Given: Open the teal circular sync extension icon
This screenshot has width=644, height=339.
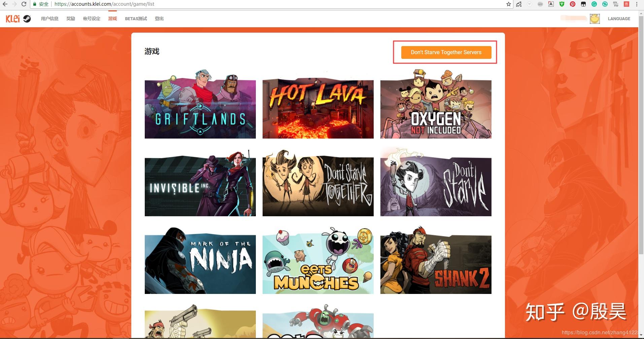Looking at the screenshot, I should [605, 4].
